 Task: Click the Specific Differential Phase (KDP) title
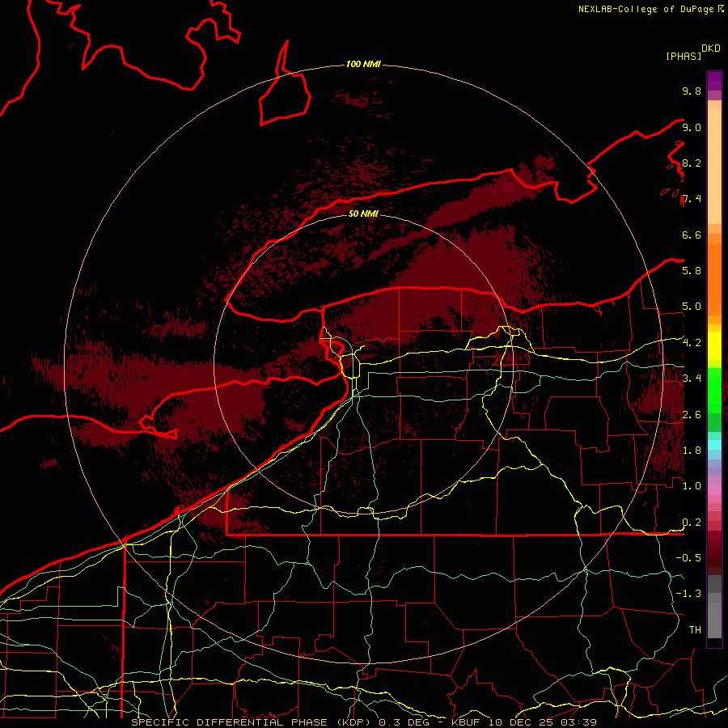(252, 722)
